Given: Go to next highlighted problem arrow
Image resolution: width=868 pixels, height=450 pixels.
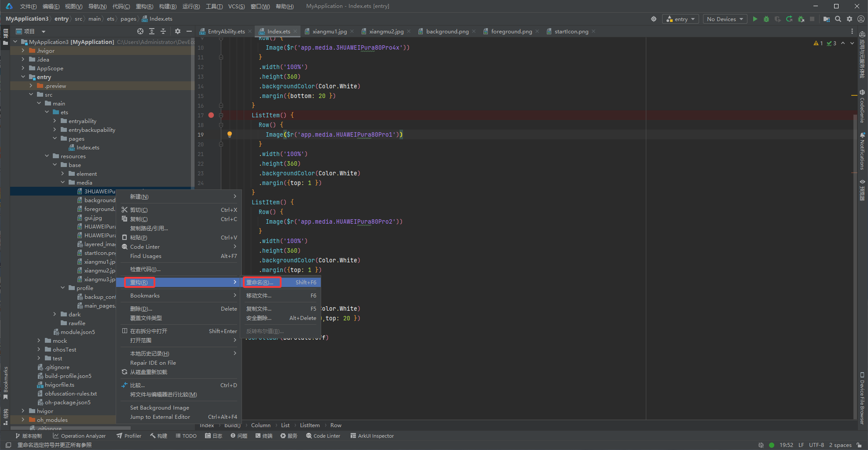Looking at the screenshot, I should pos(852,43).
